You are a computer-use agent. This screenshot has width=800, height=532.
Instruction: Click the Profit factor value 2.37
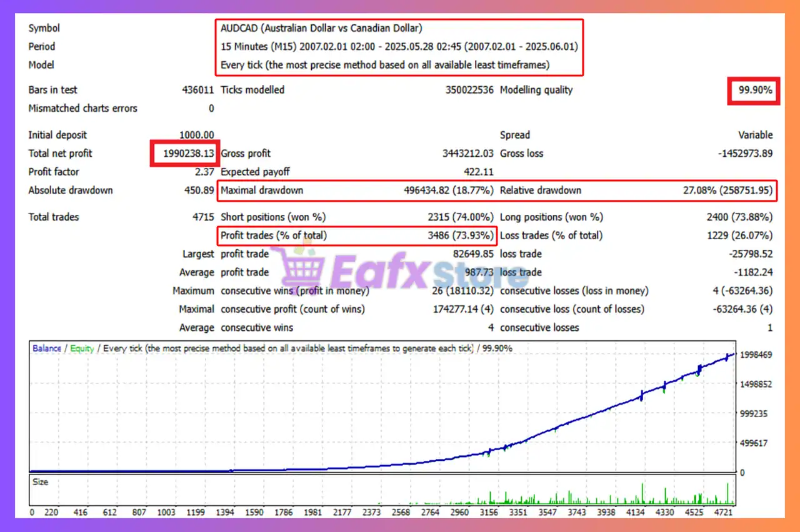tap(204, 172)
